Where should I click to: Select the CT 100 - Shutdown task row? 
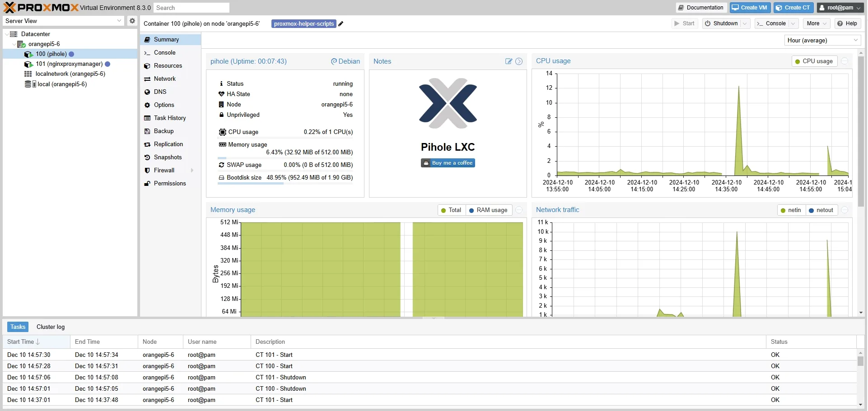pos(429,389)
